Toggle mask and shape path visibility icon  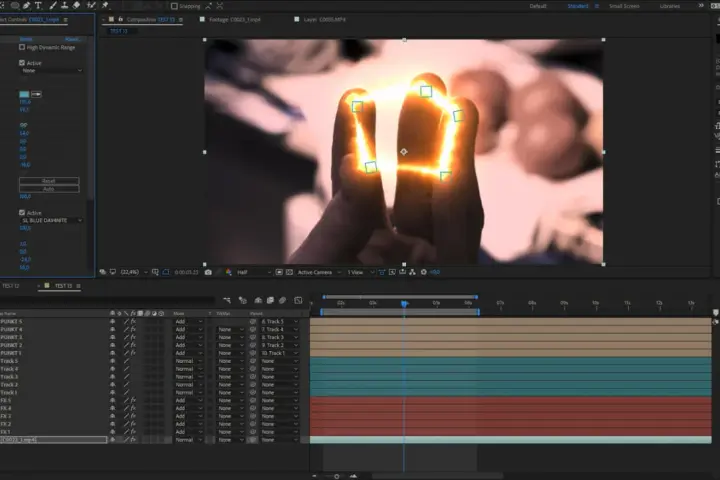pos(166,272)
